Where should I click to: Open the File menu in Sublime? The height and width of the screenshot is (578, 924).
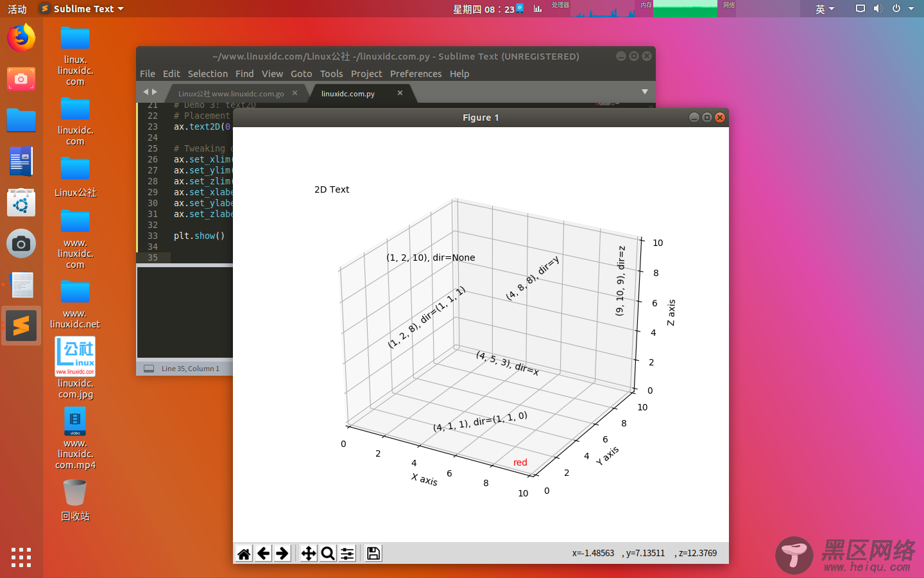click(x=148, y=74)
